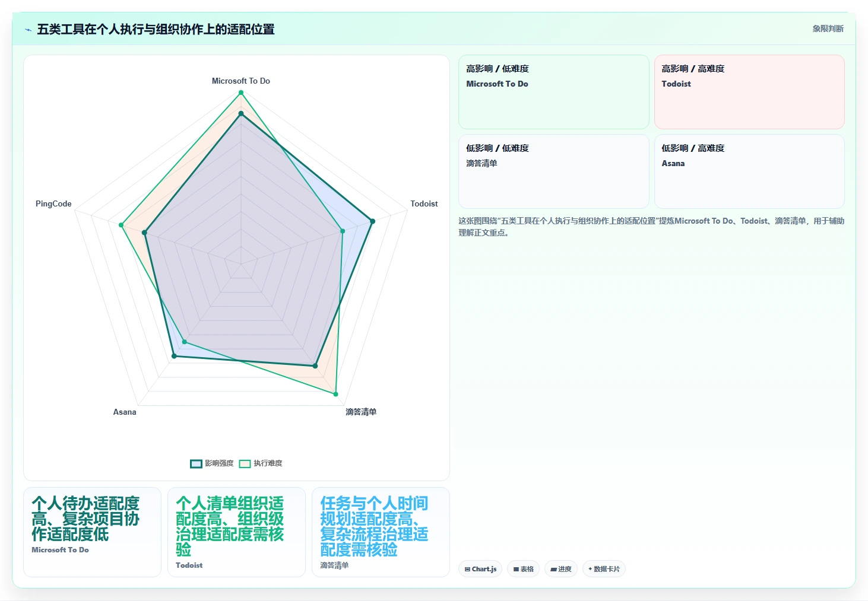
Task: Click the dark 影响强度 point on PingCode axis
Action: click(144, 233)
